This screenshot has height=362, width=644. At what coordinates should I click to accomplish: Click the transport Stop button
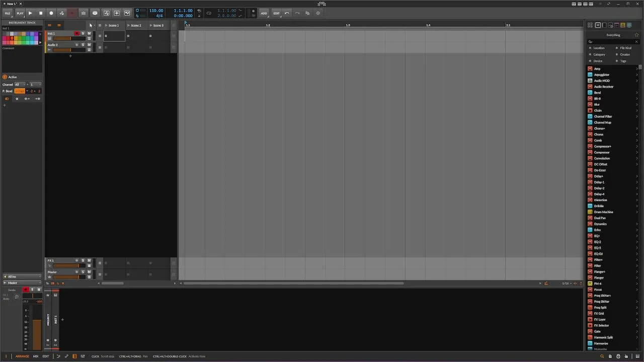point(41,13)
